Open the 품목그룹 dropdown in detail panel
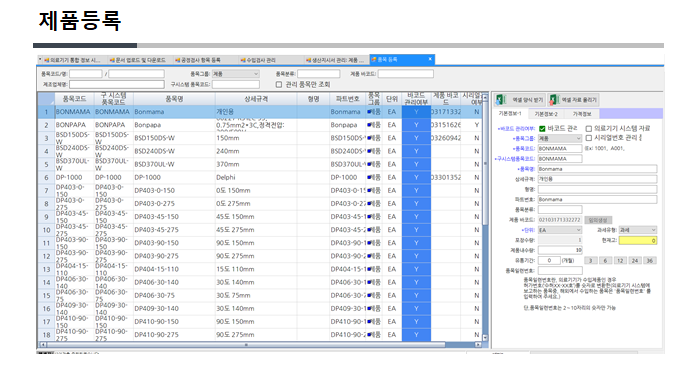Screen dimensions: 684x385 coord(560,138)
